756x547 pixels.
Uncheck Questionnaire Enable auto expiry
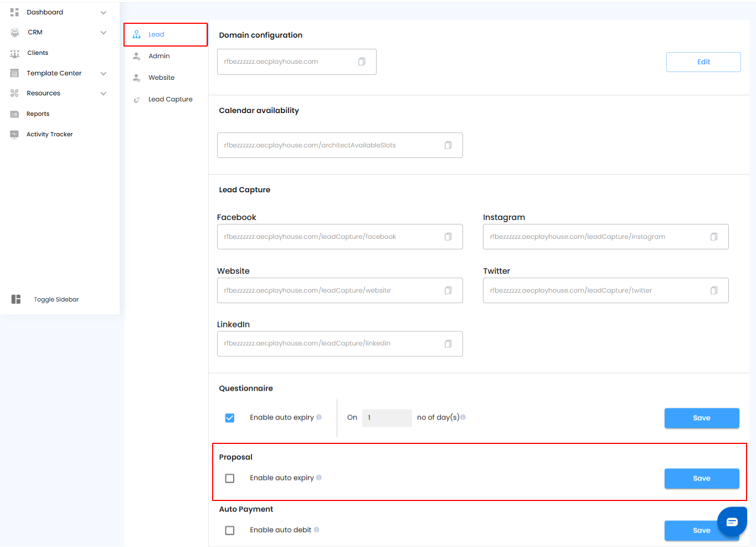coord(230,418)
